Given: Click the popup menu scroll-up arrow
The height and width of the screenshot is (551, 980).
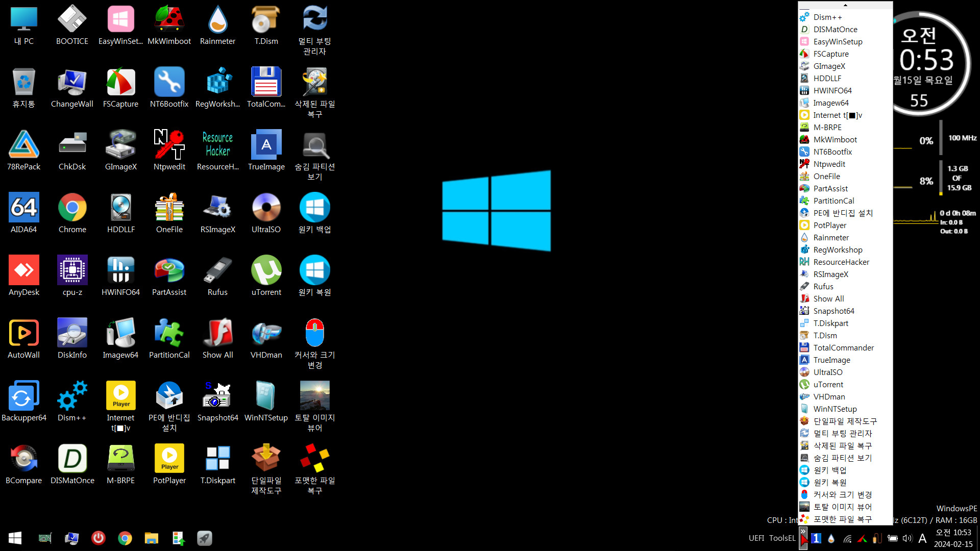Looking at the screenshot, I should 845,6.
